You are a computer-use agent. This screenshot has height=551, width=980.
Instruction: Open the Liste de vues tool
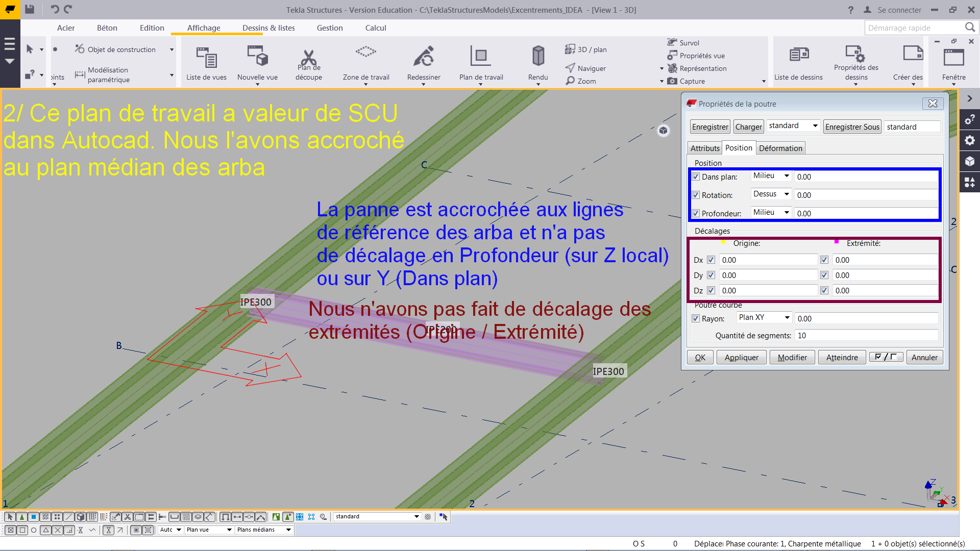[206, 62]
